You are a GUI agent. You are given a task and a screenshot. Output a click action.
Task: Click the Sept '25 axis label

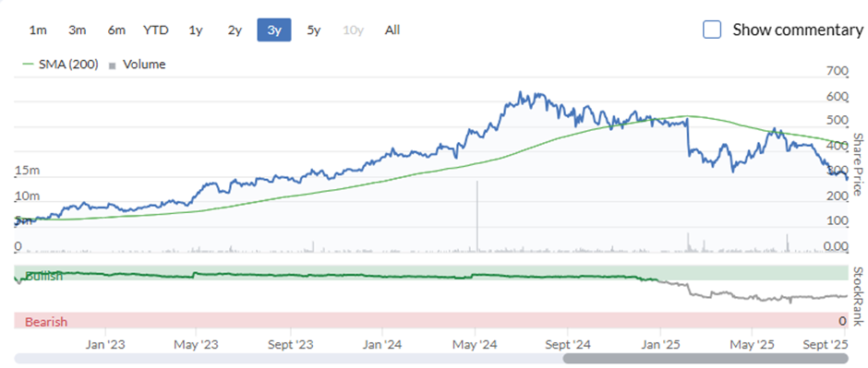(826, 345)
